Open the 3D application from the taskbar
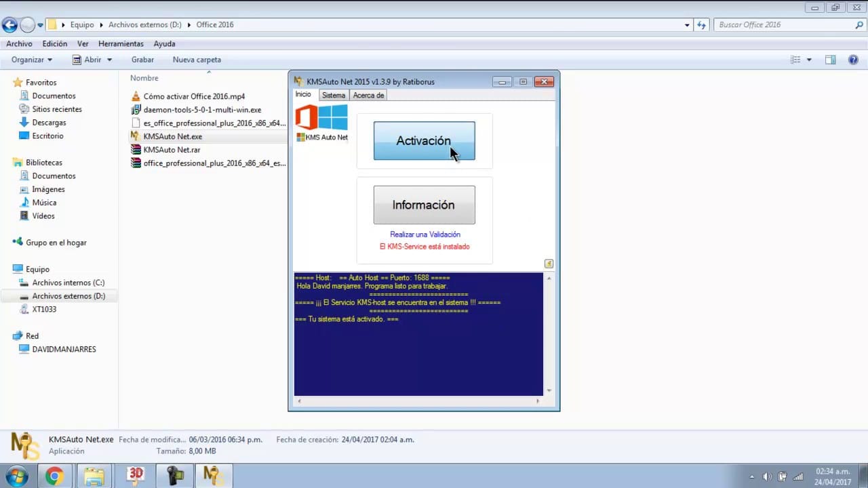Viewport: 868px width, 488px height. point(134,475)
